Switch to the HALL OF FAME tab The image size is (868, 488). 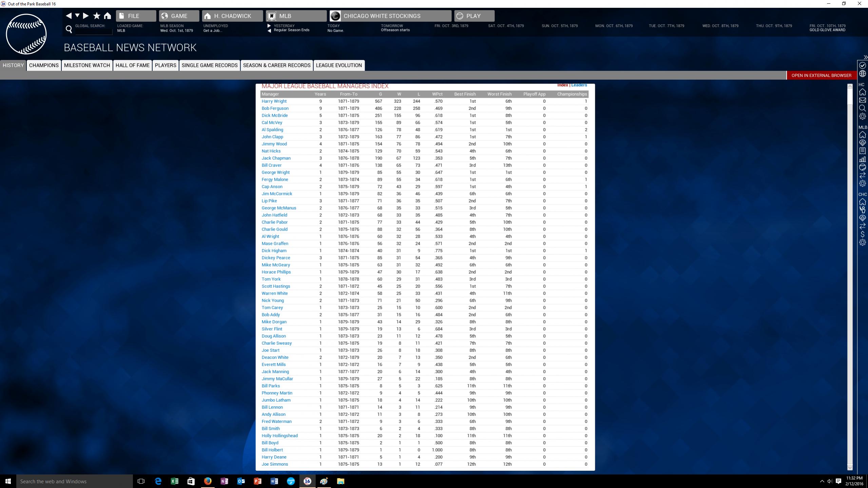(x=132, y=65)
